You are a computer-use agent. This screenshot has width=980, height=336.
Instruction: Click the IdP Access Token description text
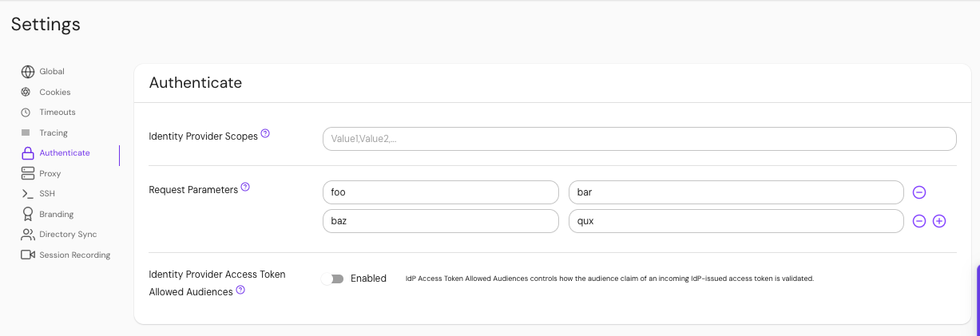pos(609,279)
